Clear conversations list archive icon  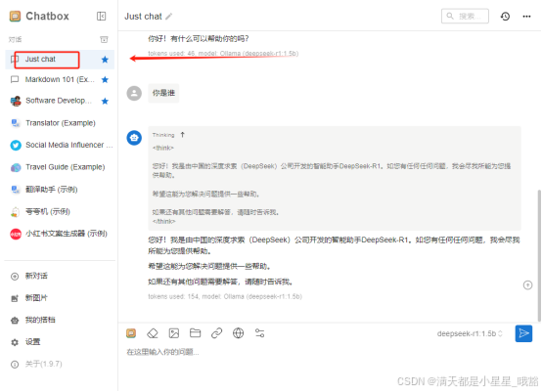(104, 39)
